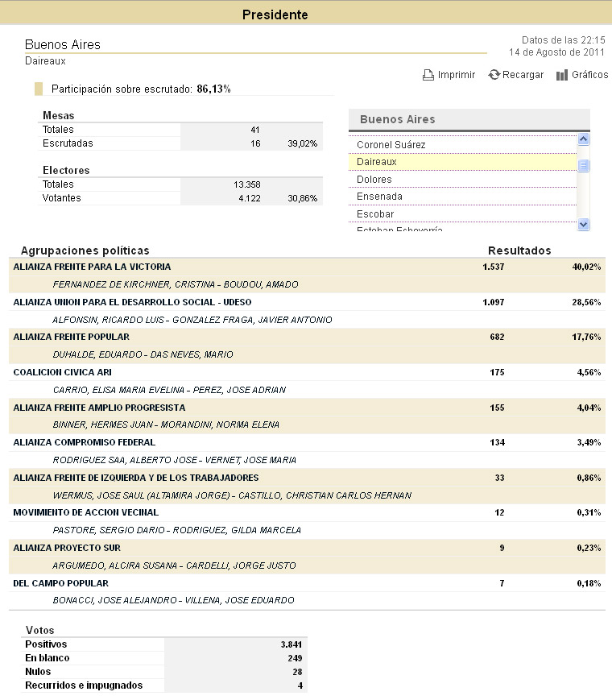
Task: Open the Imprimir link
Action: (x=457, y=75)
